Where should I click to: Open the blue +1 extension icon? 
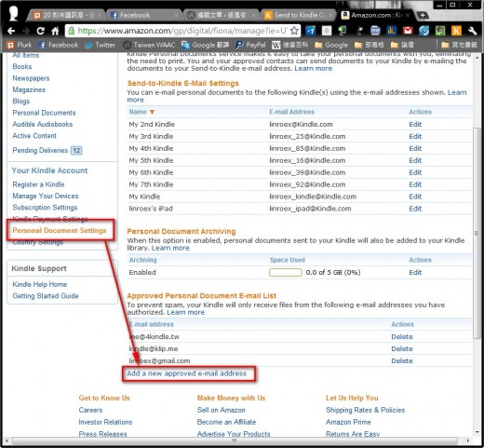click(x=310, y=31)
